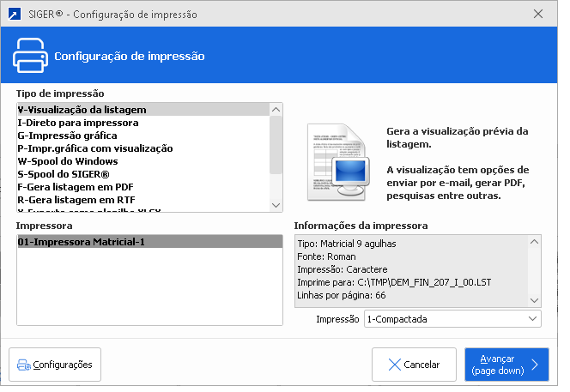Click the Linhas por página: 66 line
The width and height of the screenshot is (570, 392).
(342, 295)
